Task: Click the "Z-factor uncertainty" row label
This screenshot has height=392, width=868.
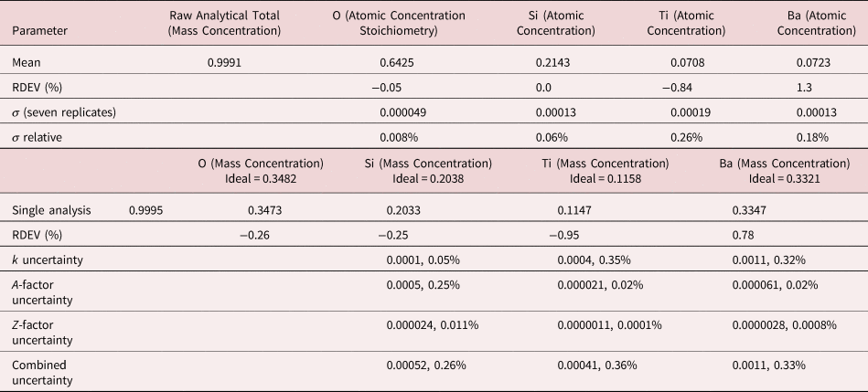Action: tap(43, 333)
